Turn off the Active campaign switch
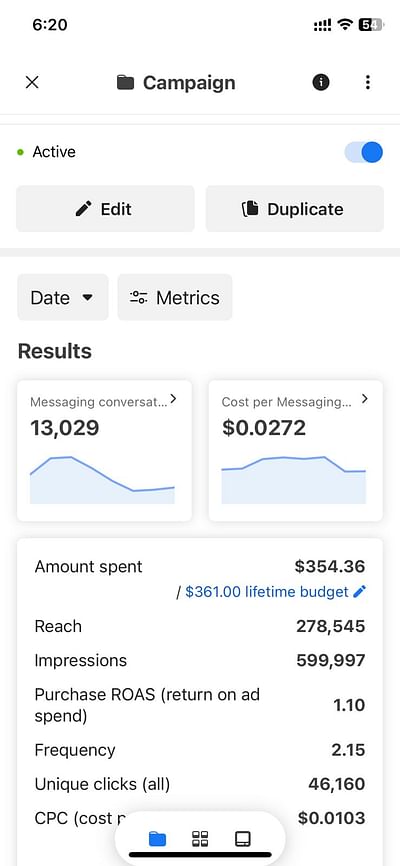 tap(364, 152)
